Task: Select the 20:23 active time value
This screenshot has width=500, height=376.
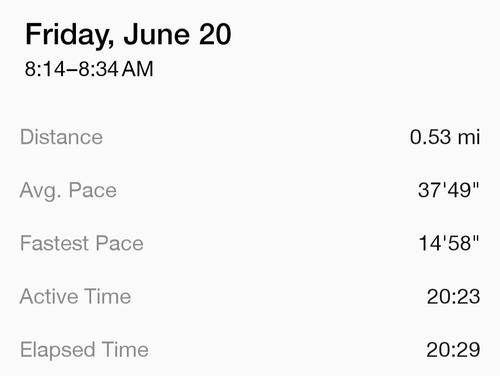Action: tap(453, 296)
